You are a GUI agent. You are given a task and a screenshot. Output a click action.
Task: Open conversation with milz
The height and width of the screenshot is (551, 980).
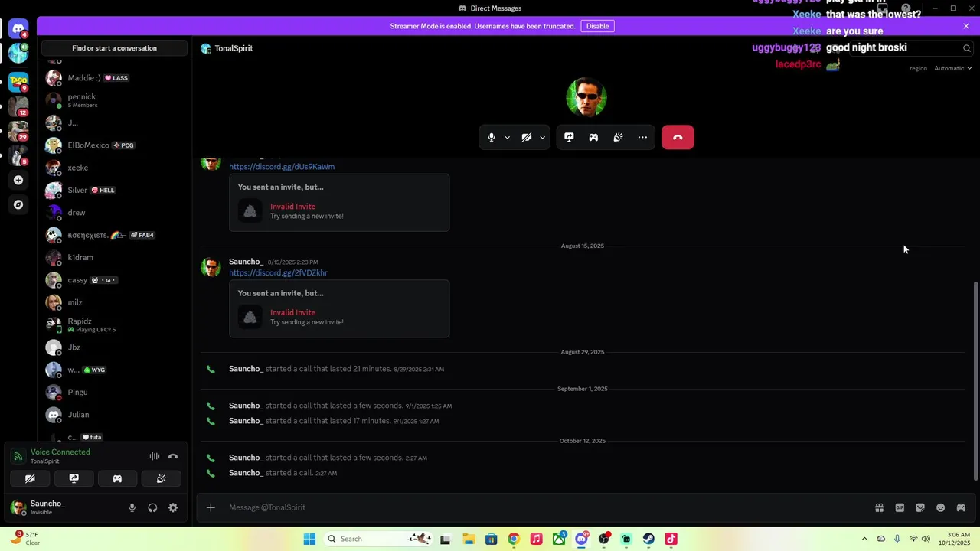point(115,302)
